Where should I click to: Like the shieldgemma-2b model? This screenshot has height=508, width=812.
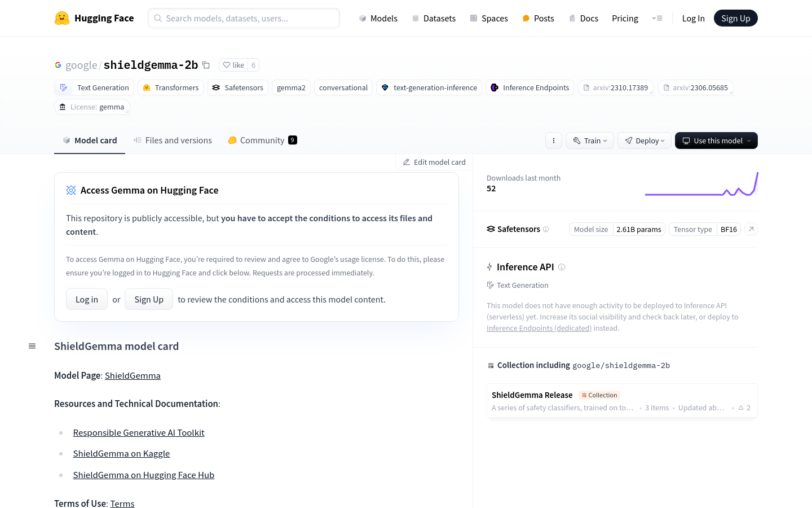coord(233,65)
